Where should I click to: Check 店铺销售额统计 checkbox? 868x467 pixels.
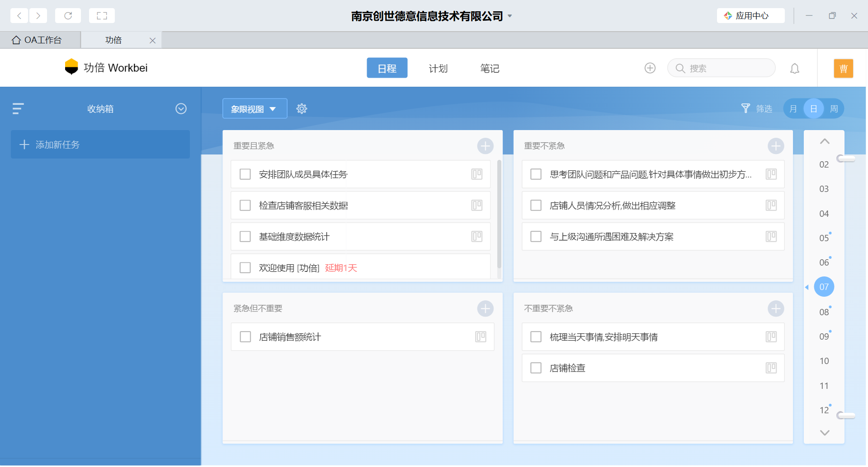pos(245,337)
